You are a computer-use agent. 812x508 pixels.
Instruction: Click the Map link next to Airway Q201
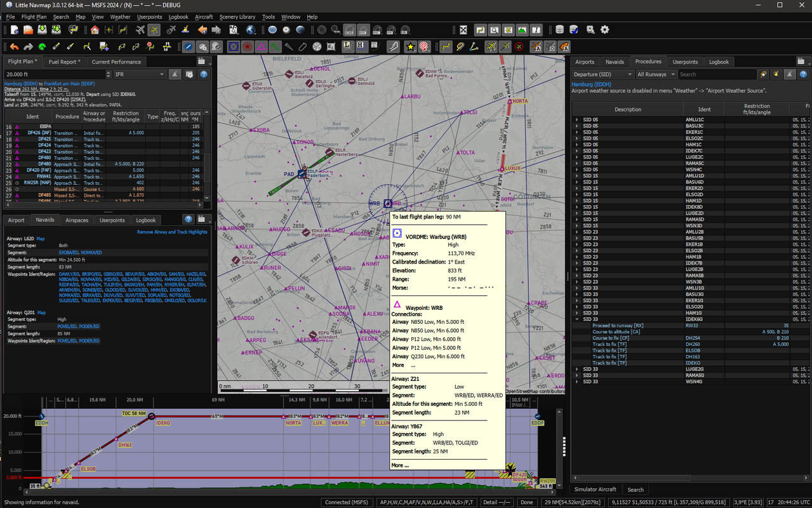(41, 312)
